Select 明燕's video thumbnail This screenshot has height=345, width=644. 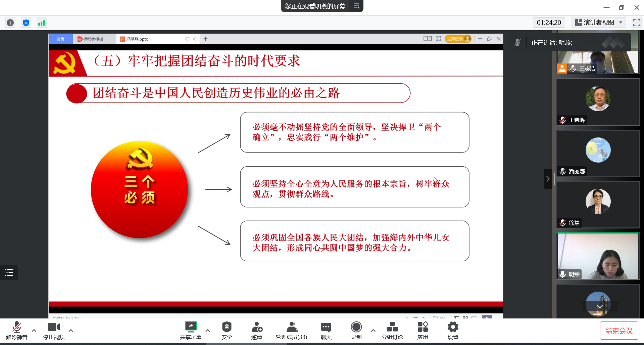point(598,256)
